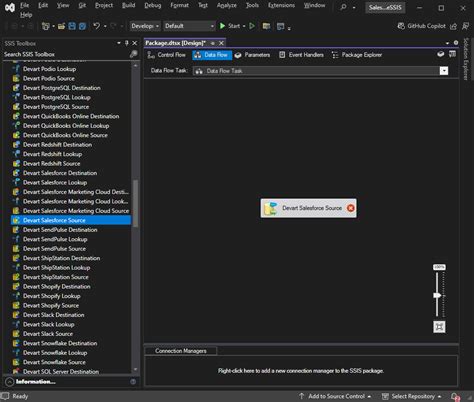
Task: Pin the SSIS Toolbox panel
Action: coord(127,43)
